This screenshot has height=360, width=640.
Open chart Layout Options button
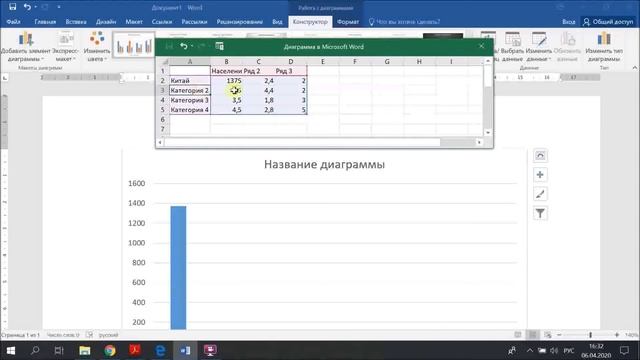coord(540,156)
